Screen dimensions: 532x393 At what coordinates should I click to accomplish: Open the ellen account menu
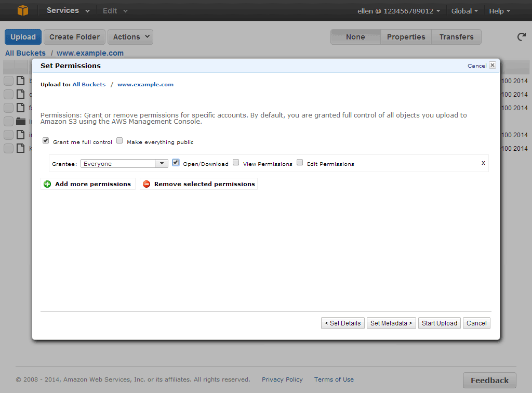click(398, 11)
